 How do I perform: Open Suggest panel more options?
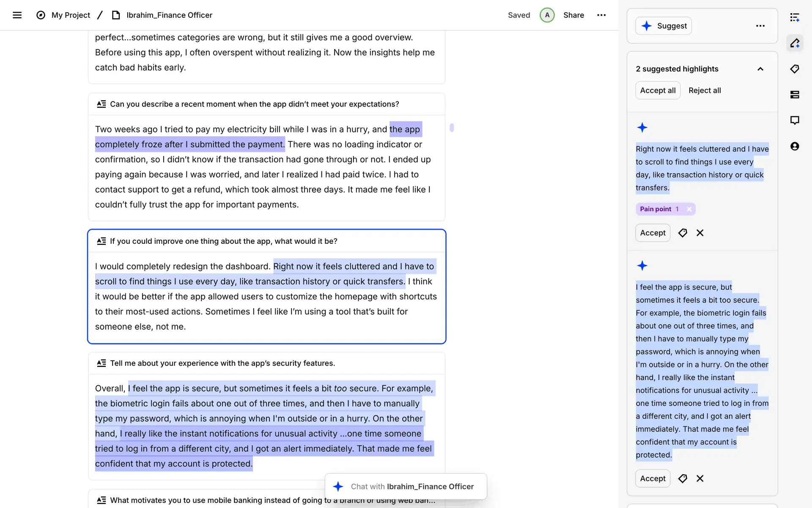(x=760, y=26)
